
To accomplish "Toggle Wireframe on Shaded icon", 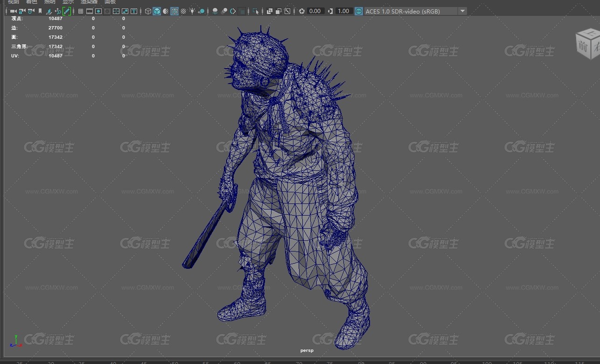I will click(x=174, y=11).
